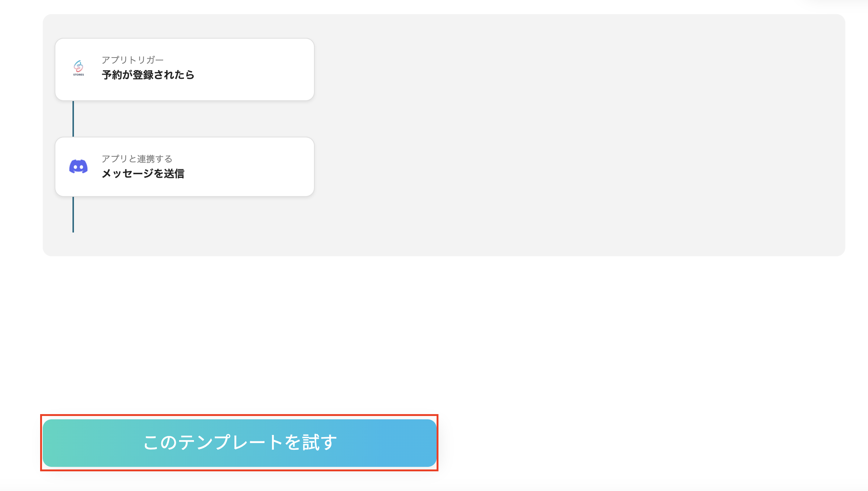This screenshot has width=868, height=491.
Task: Select the Discord logo on the action card
Action: click(x=78, y=167)
